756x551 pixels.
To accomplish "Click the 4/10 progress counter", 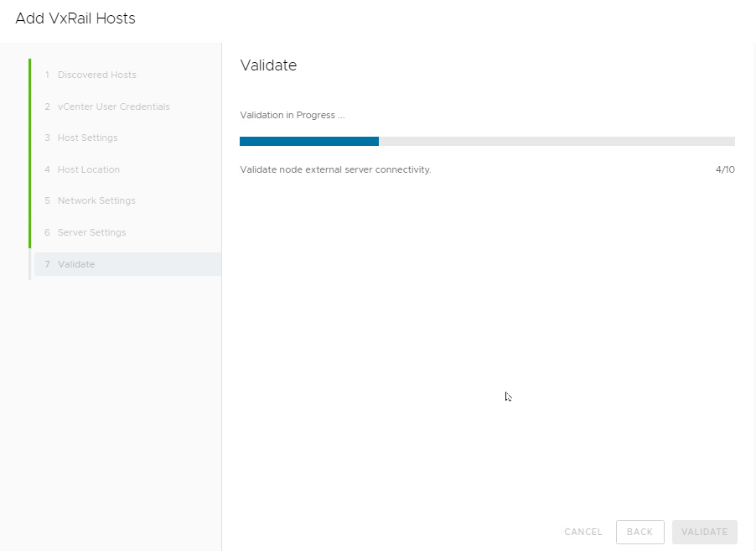I will tap(725, 170).
